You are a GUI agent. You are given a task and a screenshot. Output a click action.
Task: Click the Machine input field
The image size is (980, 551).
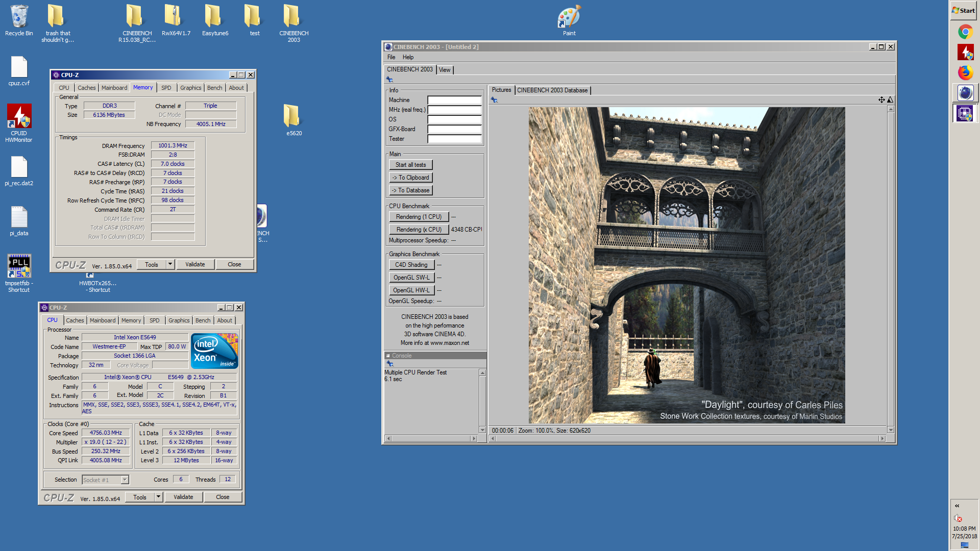click(454, 100)
